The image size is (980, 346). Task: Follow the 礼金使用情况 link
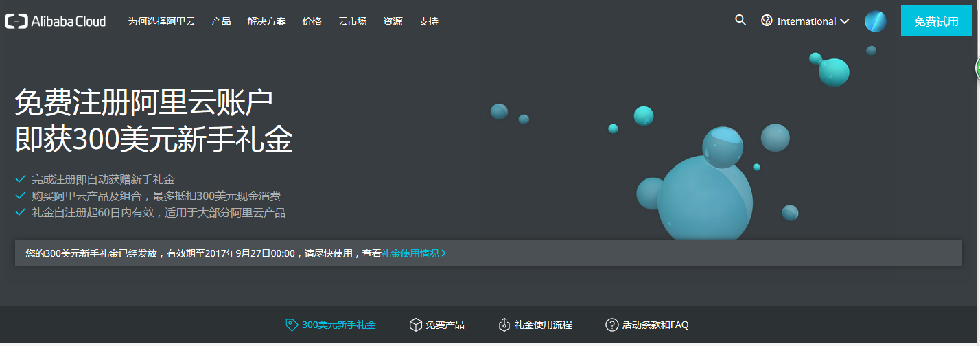pyautogui.click(x=410, y=253)
